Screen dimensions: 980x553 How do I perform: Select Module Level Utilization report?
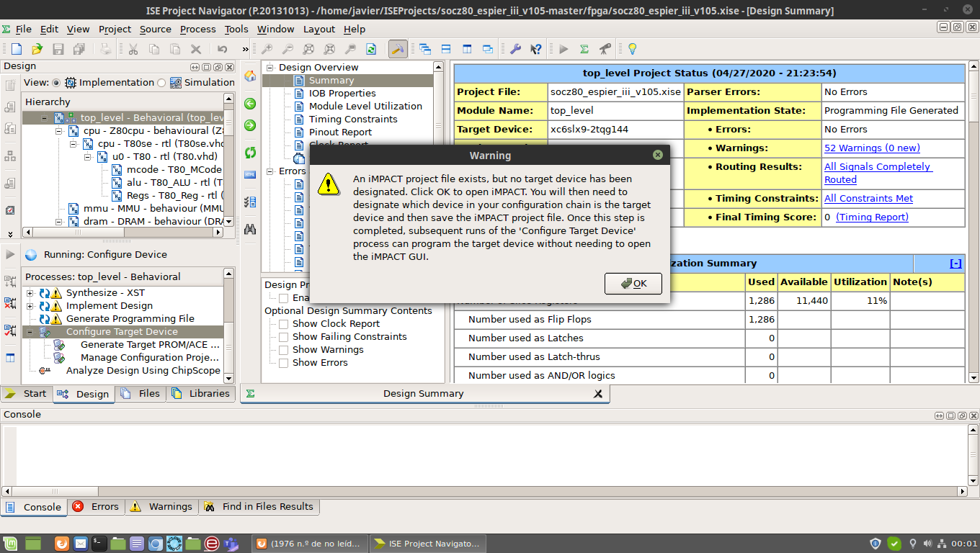coord(365,107)
